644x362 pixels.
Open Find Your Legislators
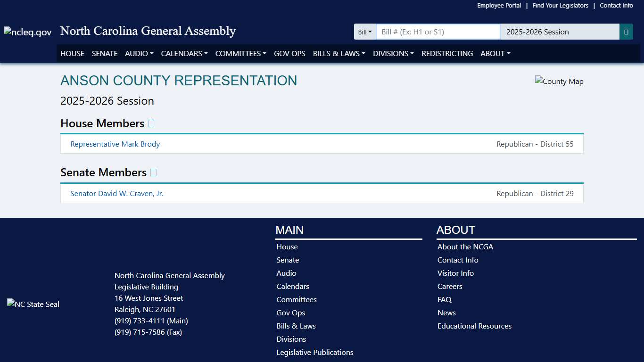[x=560, y=5]
